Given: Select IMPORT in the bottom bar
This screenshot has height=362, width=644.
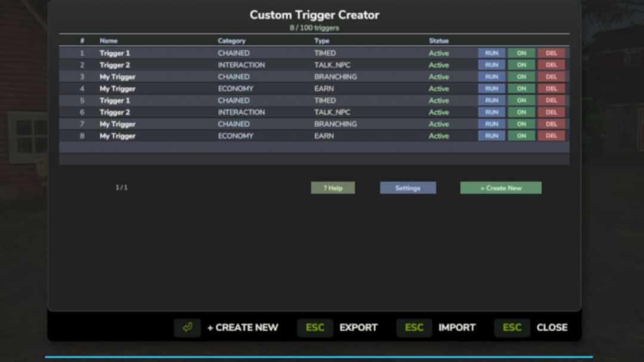Looking at the screenshot, I should 457,327.
